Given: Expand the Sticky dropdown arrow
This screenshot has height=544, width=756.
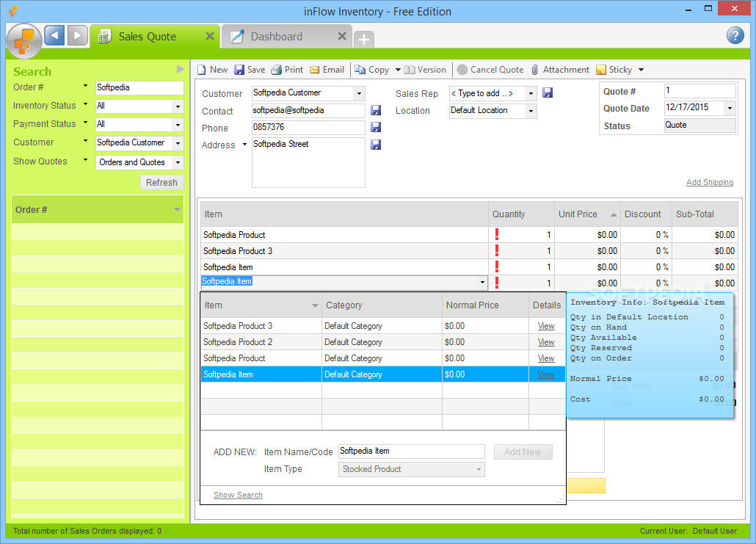Looking at the screenshot, I should (x=641, y=70).
